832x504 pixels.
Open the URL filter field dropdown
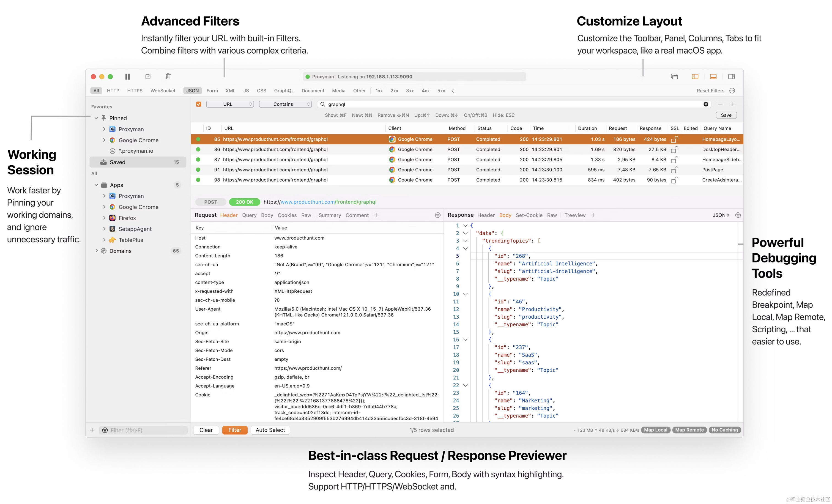230,104
